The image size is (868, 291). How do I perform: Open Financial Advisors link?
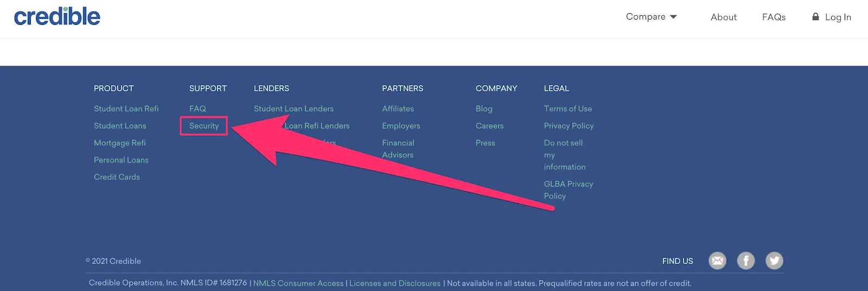398,149
